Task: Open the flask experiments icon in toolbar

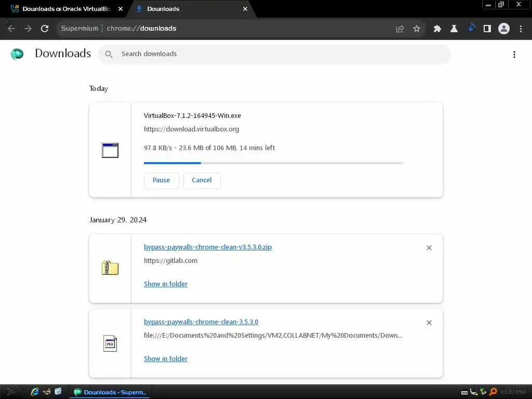Action: [x=454, y=29]
